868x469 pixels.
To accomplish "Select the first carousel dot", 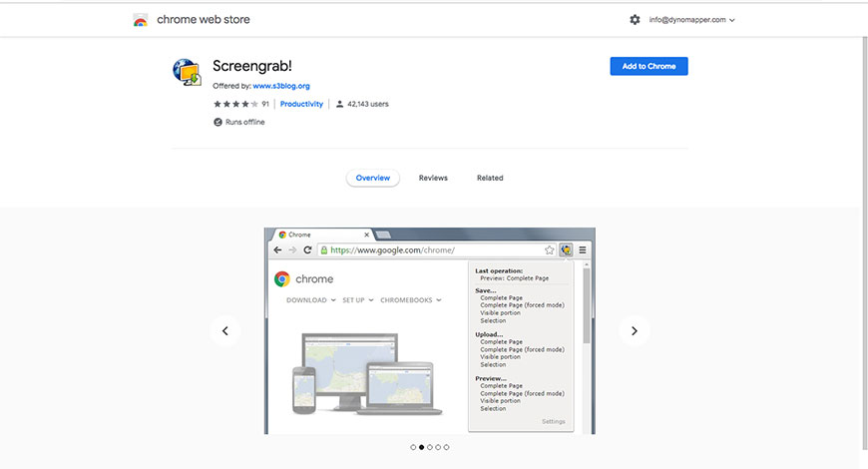I will click(413, 447).
